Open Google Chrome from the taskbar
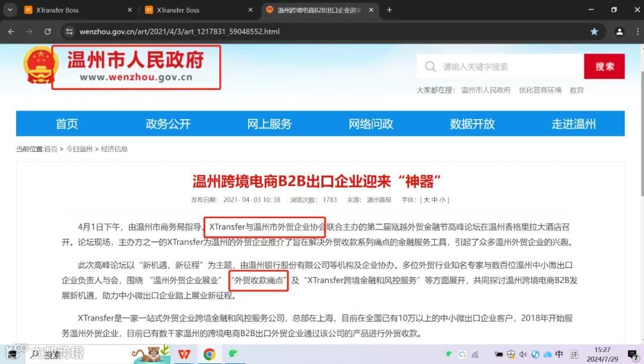The width and height of the screenshot is (644, 364). pos(209,354)
